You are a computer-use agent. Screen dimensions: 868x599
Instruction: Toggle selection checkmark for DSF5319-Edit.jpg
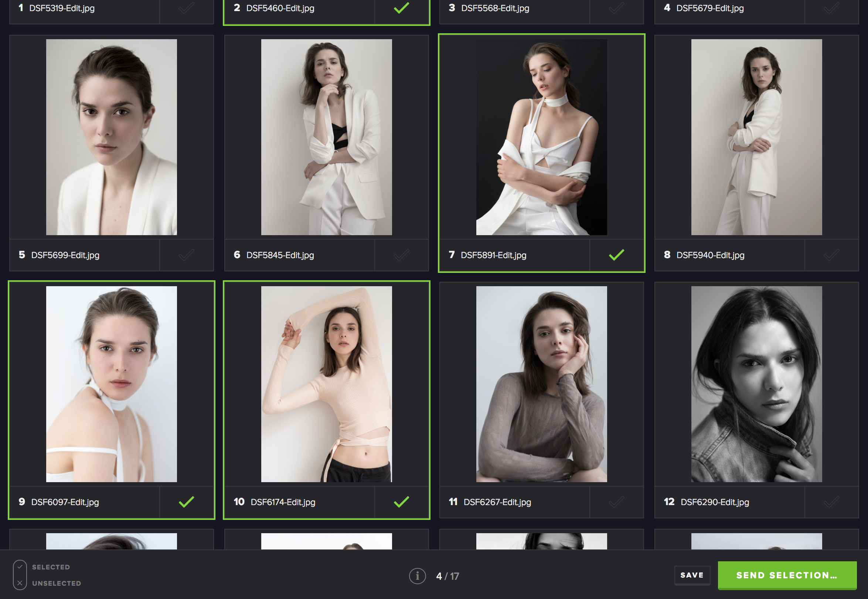(187, 8)
